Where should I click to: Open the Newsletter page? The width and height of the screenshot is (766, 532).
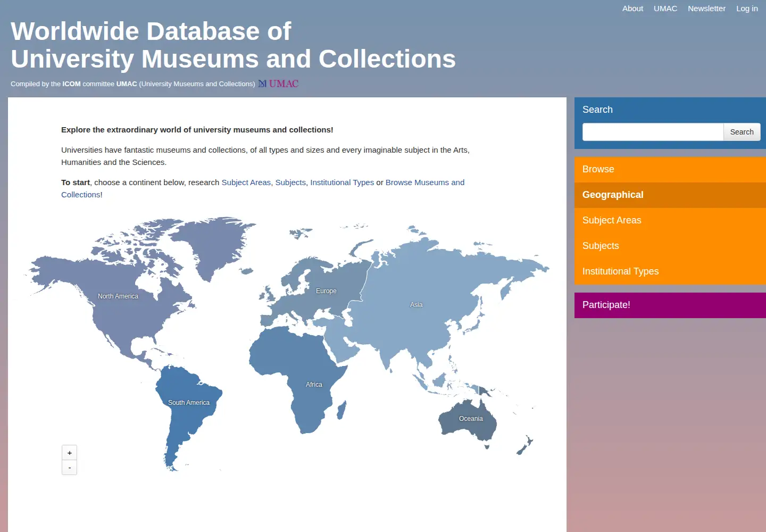(706, 9)
